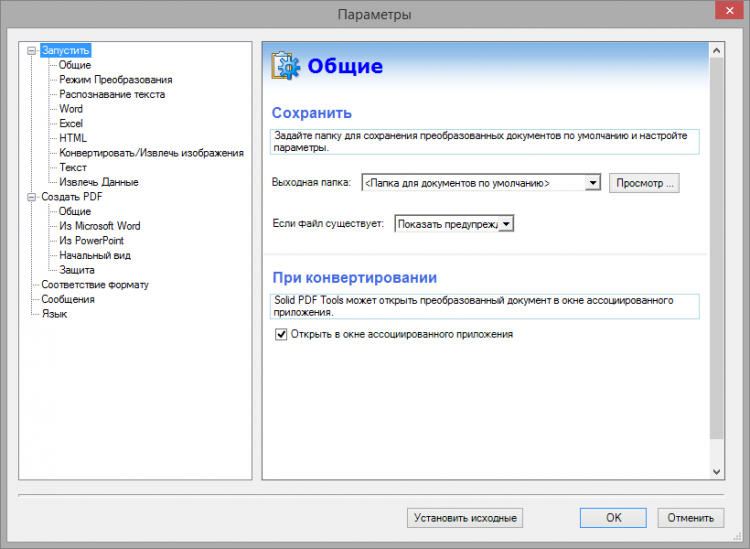Toggle Открыть в окне ассоциированного приложения checkbox
750x549 pixels.
click(281, 334)
